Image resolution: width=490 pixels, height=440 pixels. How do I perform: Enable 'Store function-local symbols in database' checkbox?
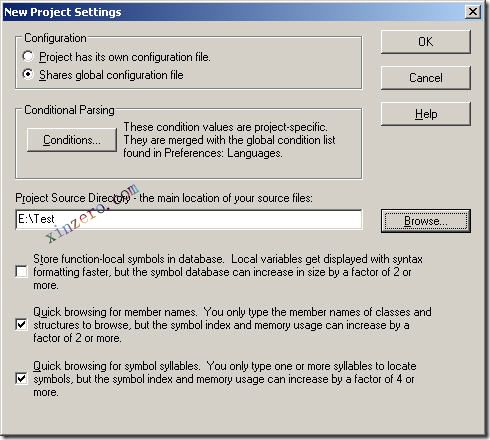[22, 271]
